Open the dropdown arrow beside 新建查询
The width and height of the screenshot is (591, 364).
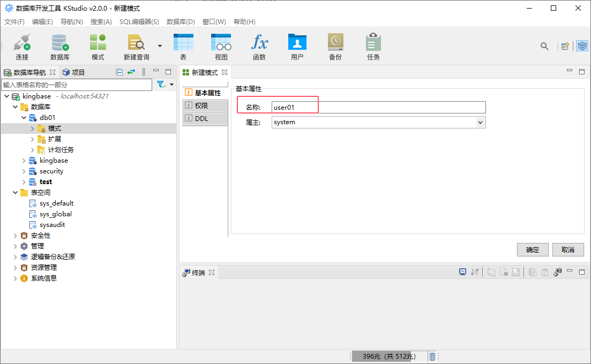pyautogui.click(x=160, y=46)
